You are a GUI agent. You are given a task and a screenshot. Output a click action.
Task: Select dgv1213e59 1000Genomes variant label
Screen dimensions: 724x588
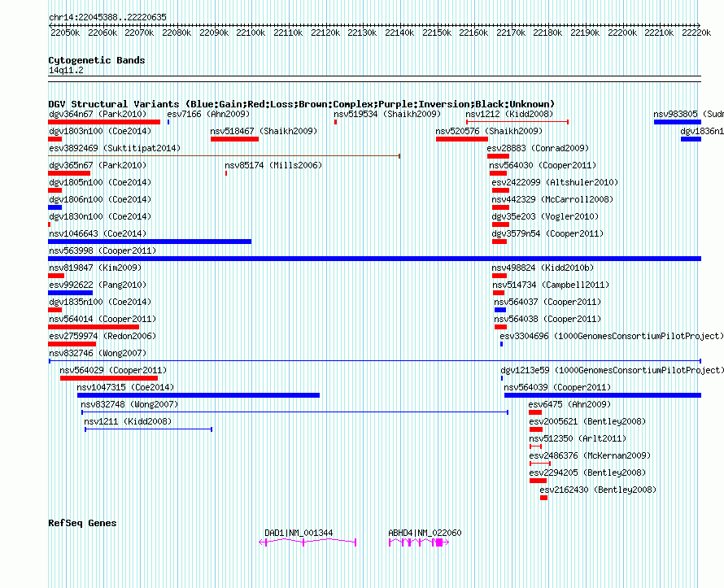(x=613, y=370)
